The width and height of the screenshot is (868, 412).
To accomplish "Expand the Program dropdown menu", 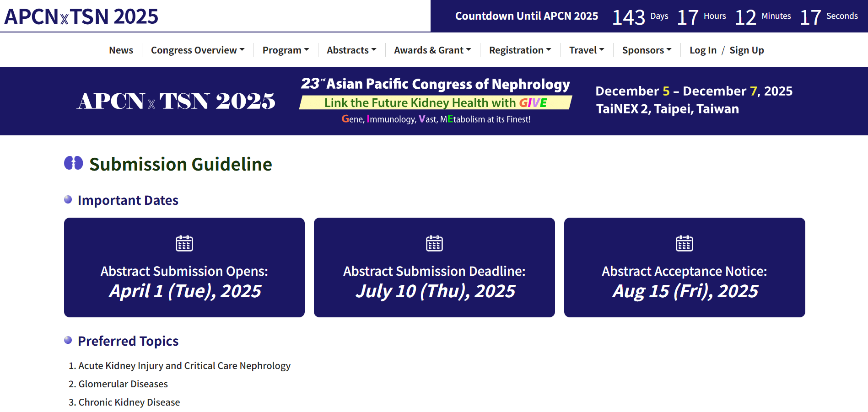I will pos(286,50).
